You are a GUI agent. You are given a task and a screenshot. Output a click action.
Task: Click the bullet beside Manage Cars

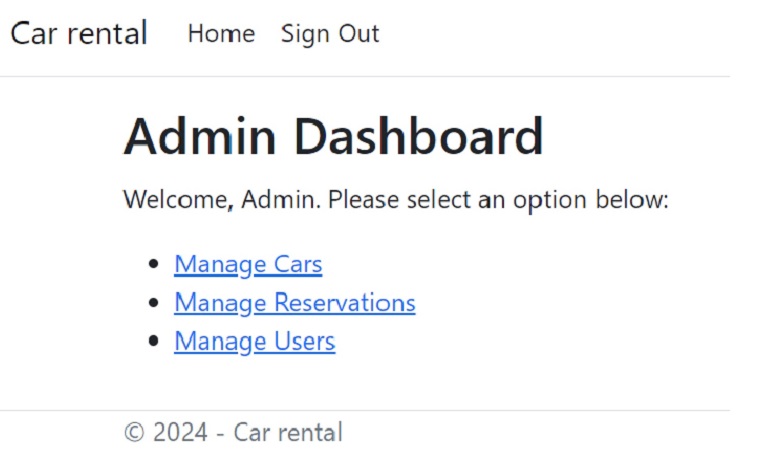coord(153,264)
